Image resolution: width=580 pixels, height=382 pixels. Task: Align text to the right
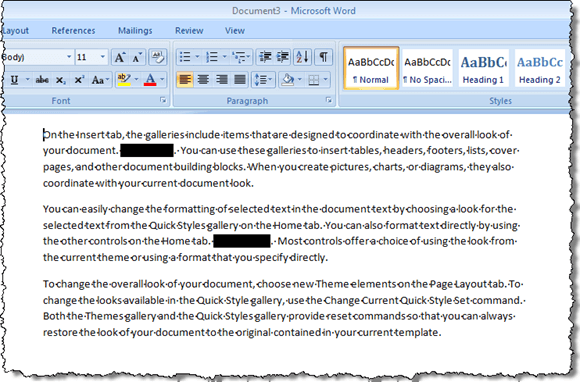(221, 80)
